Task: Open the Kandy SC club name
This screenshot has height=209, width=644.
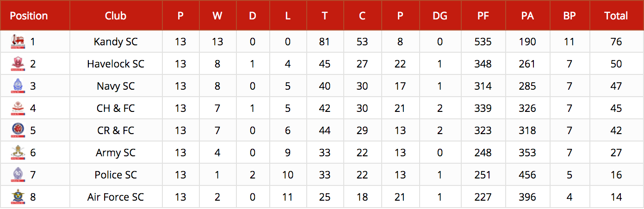Action: pos(116,42)
